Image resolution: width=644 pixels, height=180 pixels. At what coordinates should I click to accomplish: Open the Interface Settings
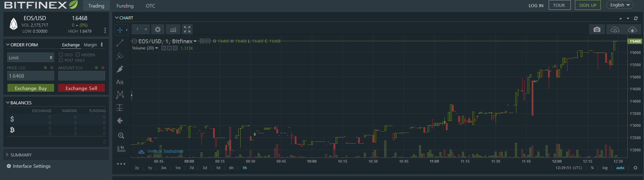(x=29, y=166)
